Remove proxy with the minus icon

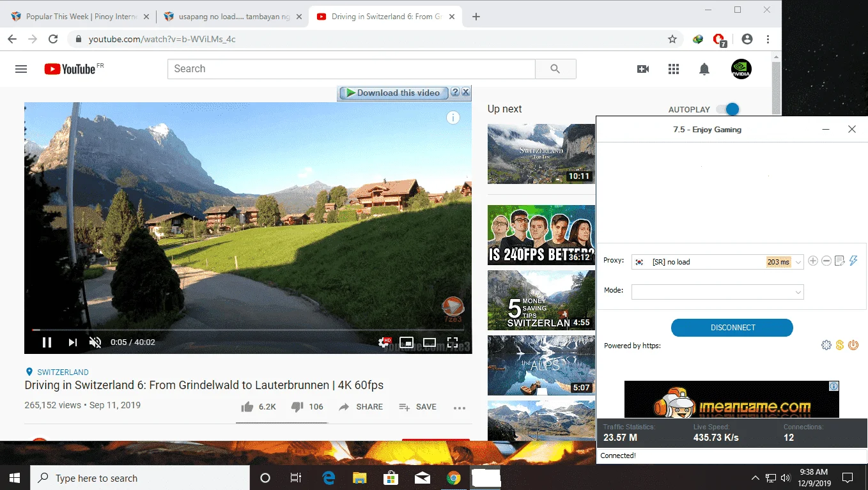click(x=826, y=261)
